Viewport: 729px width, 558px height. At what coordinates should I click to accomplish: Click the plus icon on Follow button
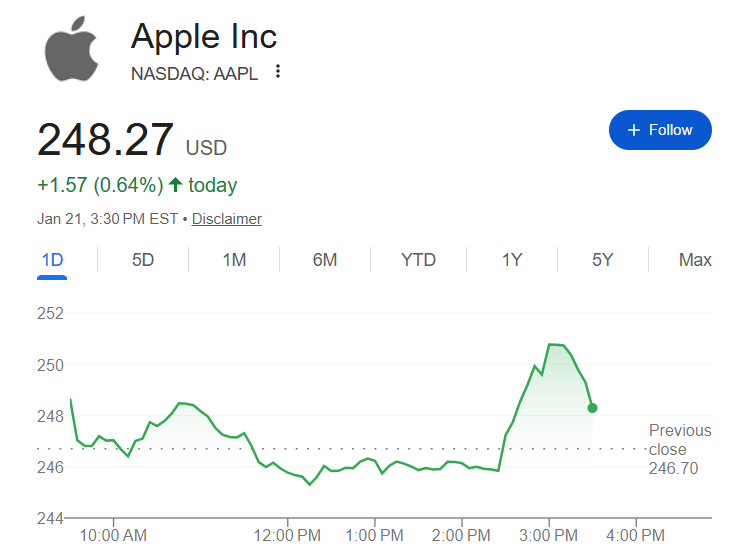click(633, 130)
